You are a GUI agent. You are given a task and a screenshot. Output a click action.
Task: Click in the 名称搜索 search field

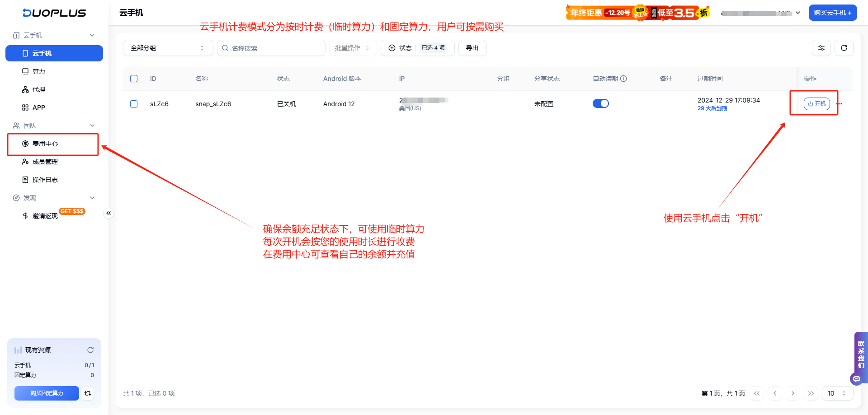click(x=271, y=47)
